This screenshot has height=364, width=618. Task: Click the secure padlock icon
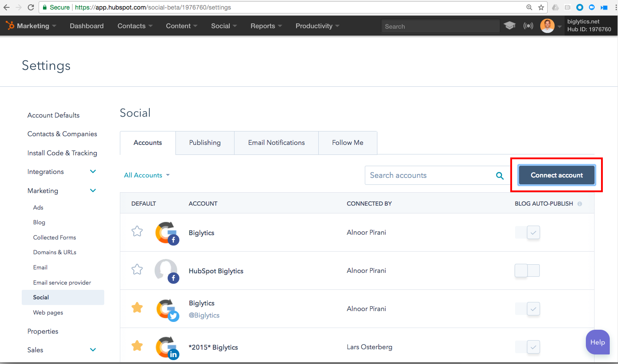point(44,7)
